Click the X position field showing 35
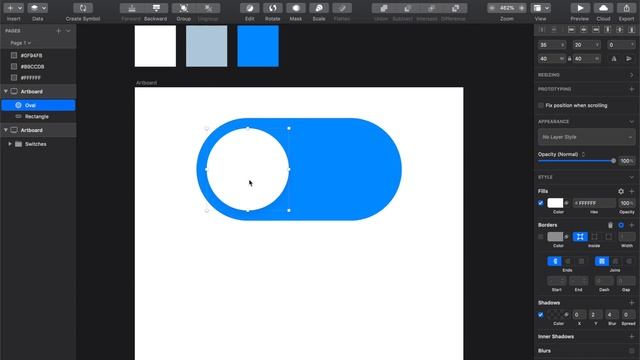Screen dimensions: 640x360 [551, 45]
